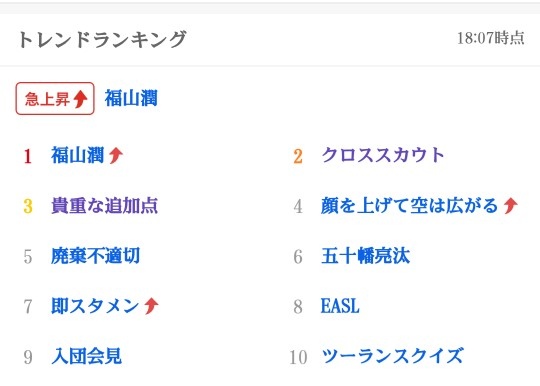The width and height of the screenshot is (540, 386).
Task: Select rank 5 trend 廃棄不適切
Action: coord(95,256)
